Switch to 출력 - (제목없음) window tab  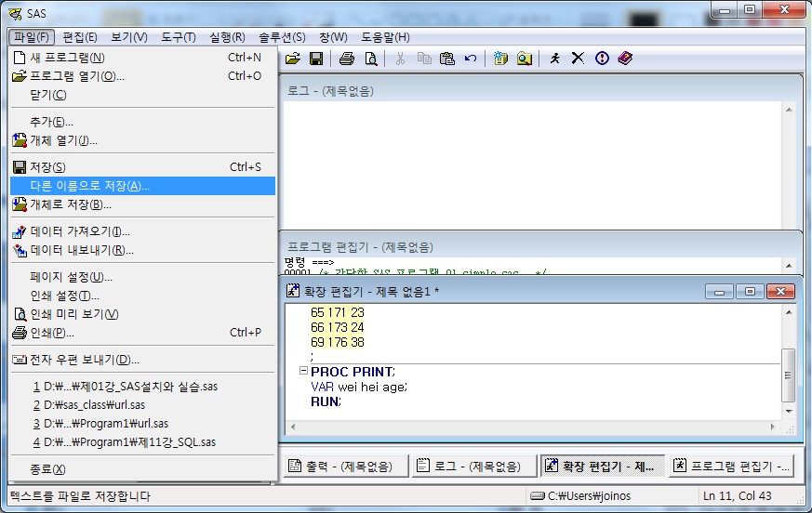click(x=346, y=467)
